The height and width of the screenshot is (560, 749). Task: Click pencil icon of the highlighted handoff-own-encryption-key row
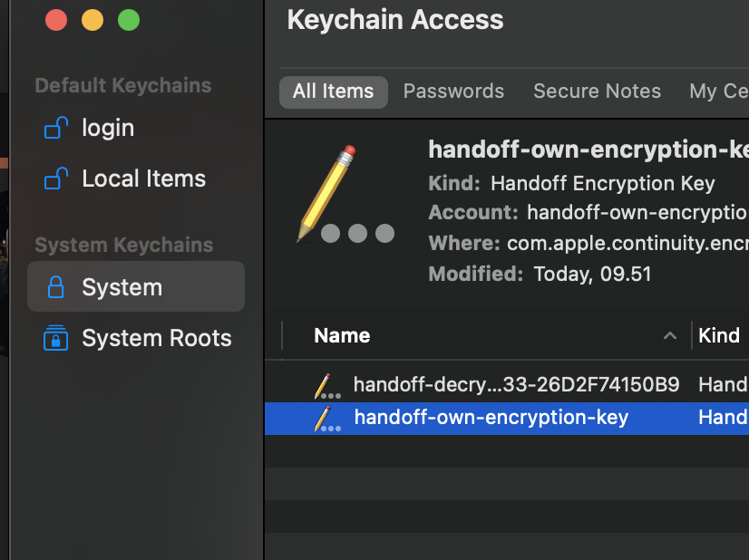pyautogui.click(x=327, y=419)
